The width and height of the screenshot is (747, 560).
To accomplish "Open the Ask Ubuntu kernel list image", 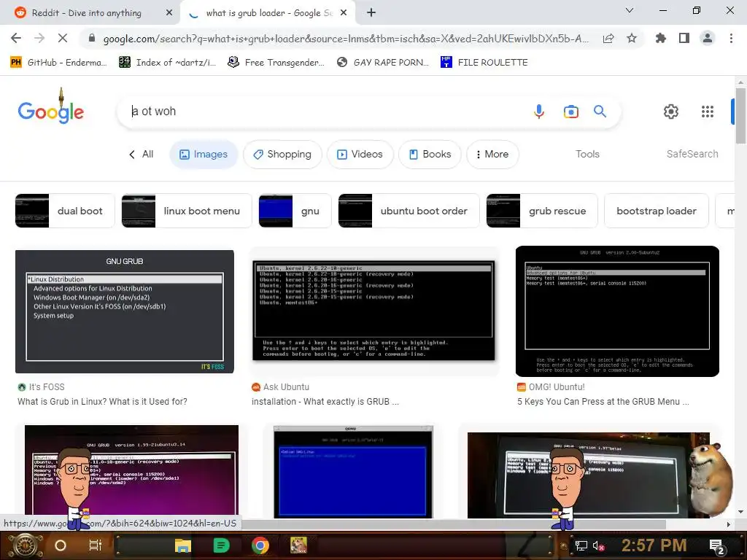I will (374, 311).
